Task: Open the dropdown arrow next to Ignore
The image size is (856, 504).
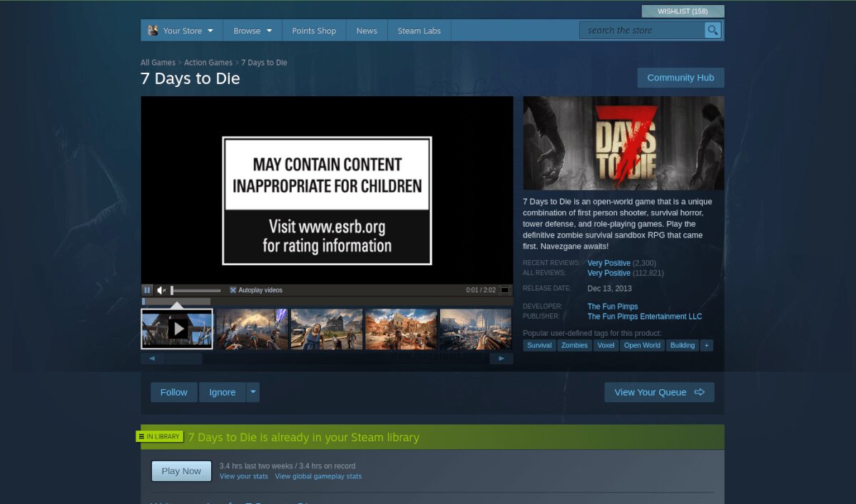Action: pos(253,392)
